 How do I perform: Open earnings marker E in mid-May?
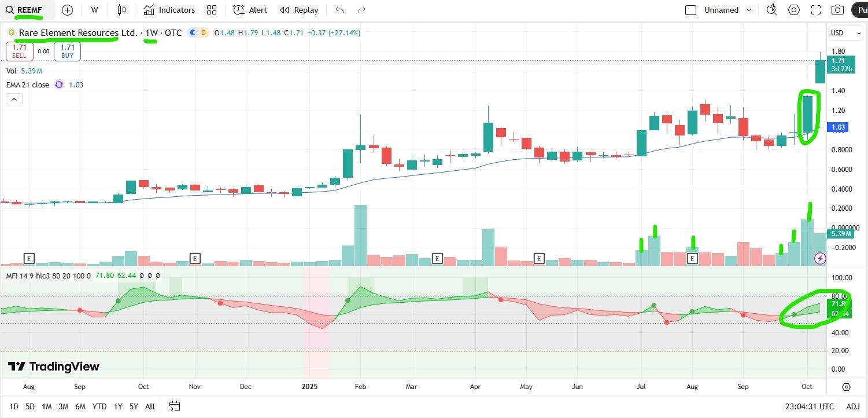(x=540, y=258)
